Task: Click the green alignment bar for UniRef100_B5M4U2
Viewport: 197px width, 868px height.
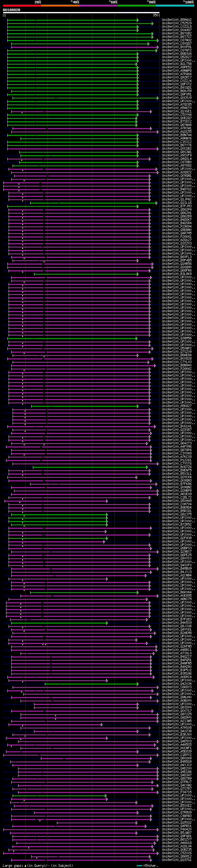Action: pyautogui.click(x=73, y=20)
